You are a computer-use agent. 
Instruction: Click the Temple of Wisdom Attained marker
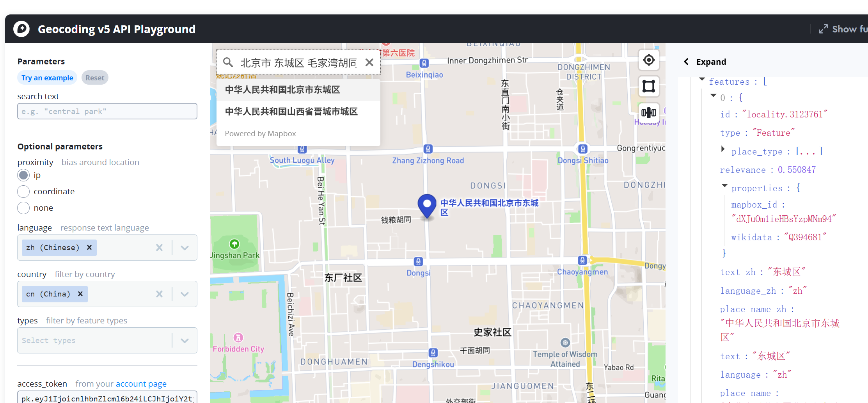(565, 343)
